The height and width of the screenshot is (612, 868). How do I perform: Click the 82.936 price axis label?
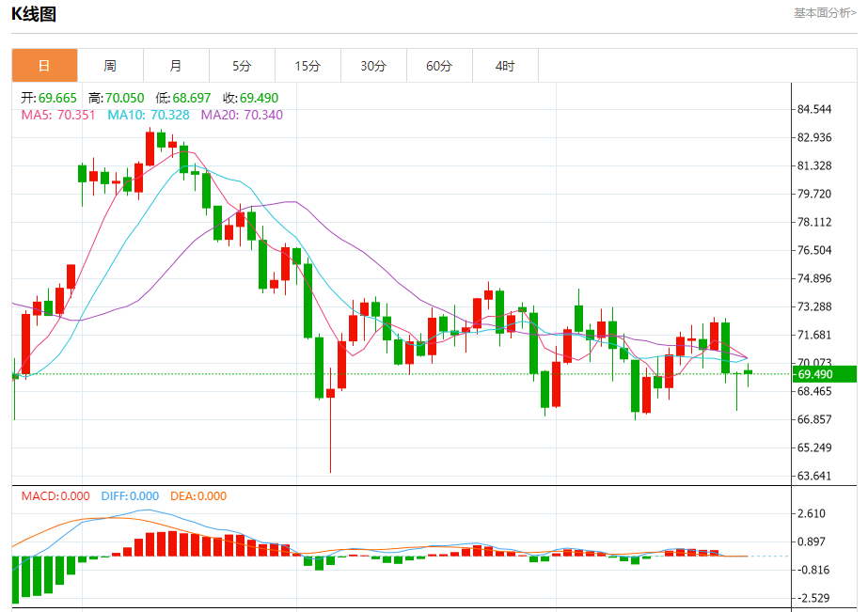tap(814, 138)
